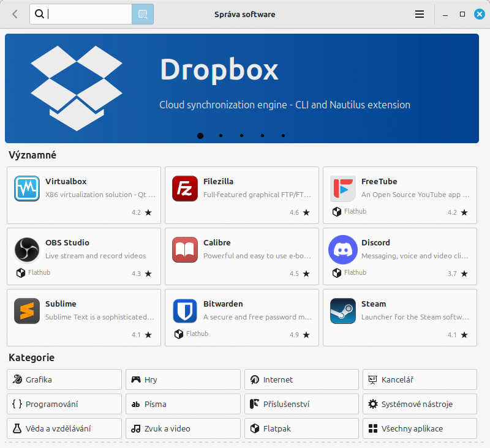Jump to the last banner carousel dot
Viewport: 490px width, 448px height.
pyautogui.click(x=283, y=136)
